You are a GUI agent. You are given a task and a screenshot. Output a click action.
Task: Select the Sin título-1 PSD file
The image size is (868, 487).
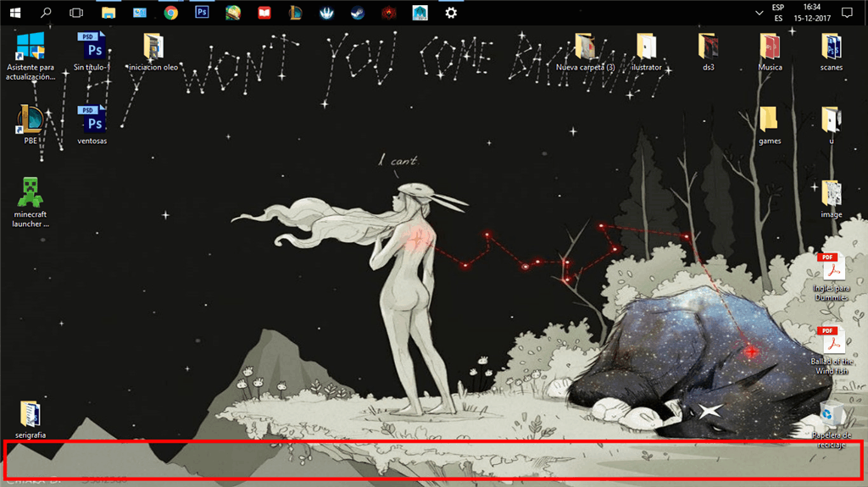(x=92, y=52)
